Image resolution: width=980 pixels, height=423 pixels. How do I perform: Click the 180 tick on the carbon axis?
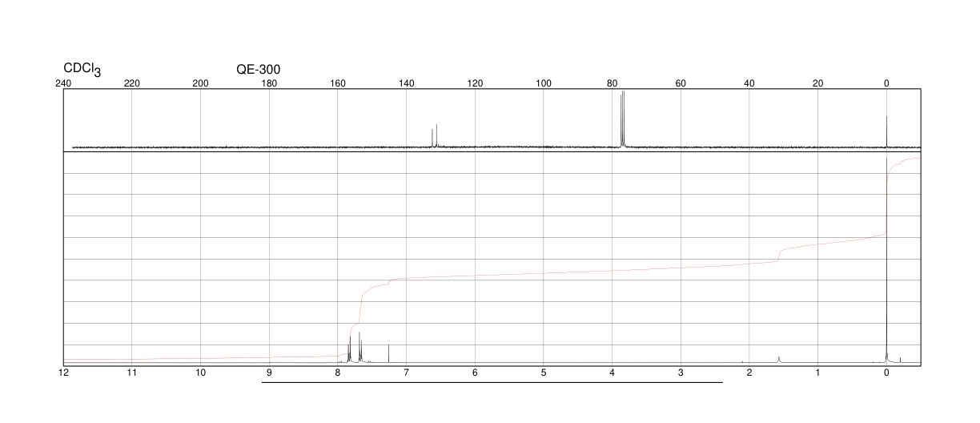[x=269, y=83]
